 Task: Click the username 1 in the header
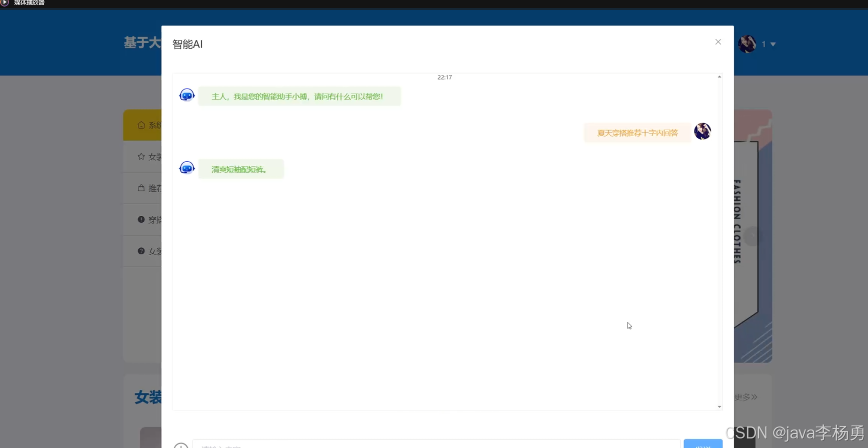pos(763,45)
